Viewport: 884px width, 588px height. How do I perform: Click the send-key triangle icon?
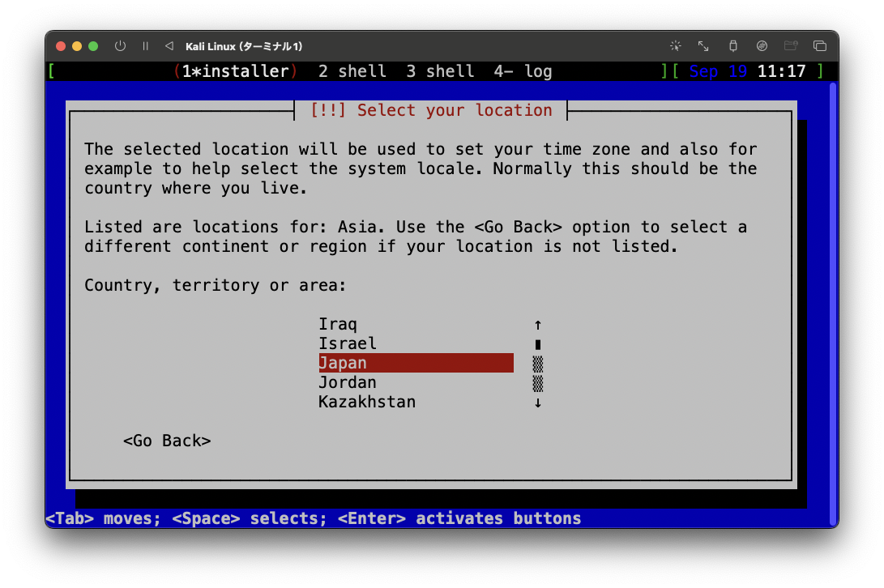pyautogui.click(x=168, y=46)
